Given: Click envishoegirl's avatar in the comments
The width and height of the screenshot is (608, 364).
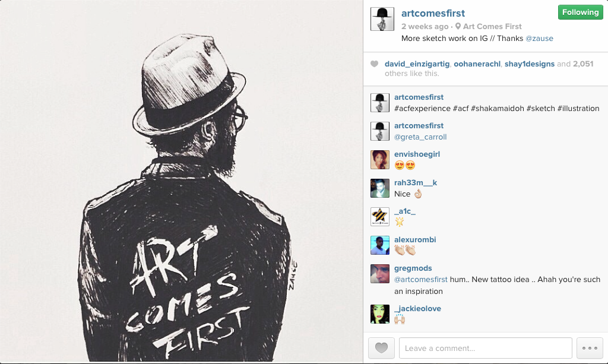Looking at the screenshot, I should (379, 159).
